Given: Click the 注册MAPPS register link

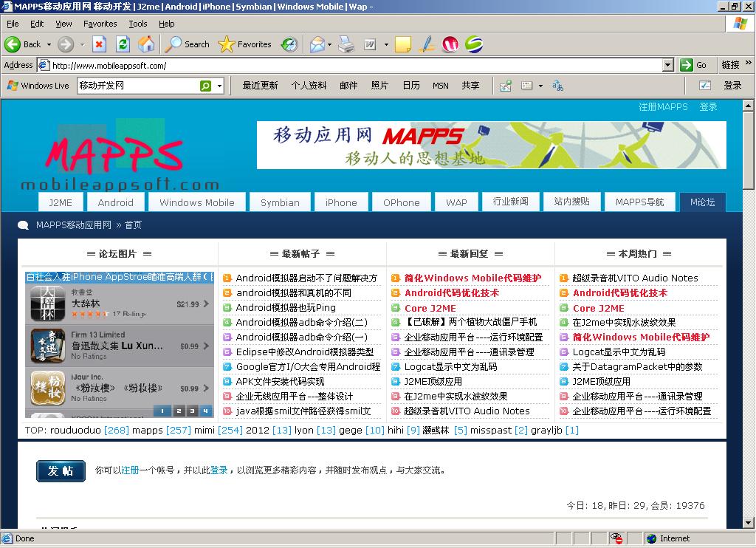Looking at the screenshot, I should click(663, 106).
